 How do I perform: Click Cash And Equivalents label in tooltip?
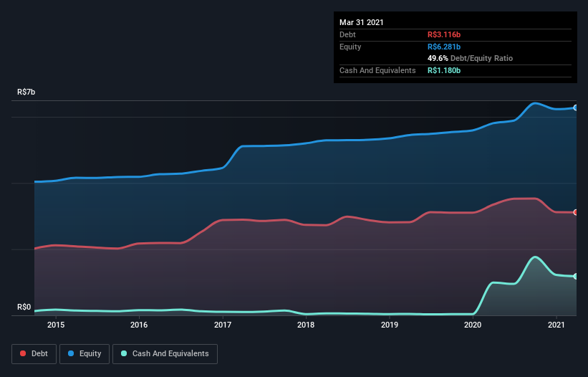click(377, 70)
